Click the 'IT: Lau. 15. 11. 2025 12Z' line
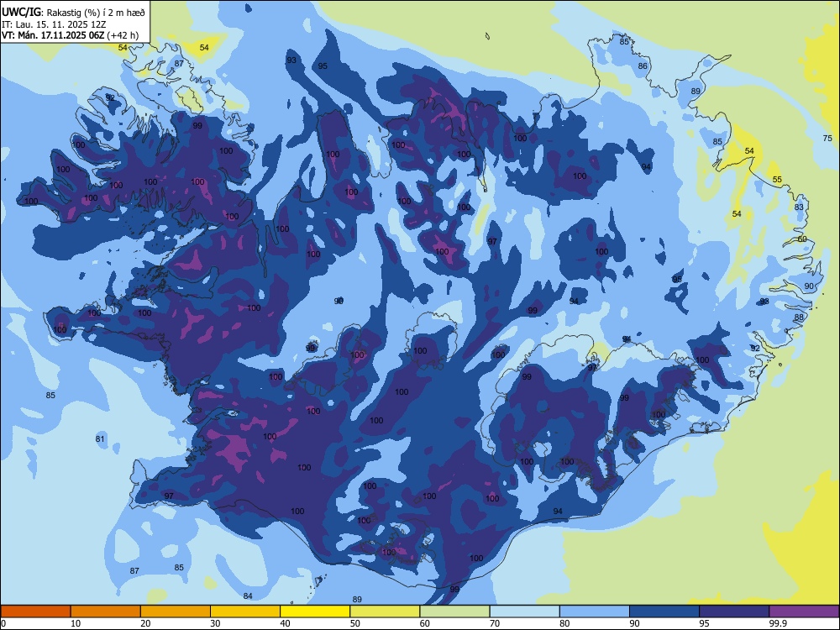Viewport: 840px width, 630px height. 54,24
